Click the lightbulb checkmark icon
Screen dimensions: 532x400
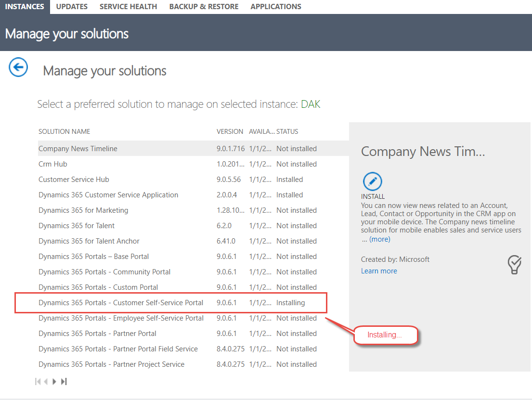coord(514,265)
